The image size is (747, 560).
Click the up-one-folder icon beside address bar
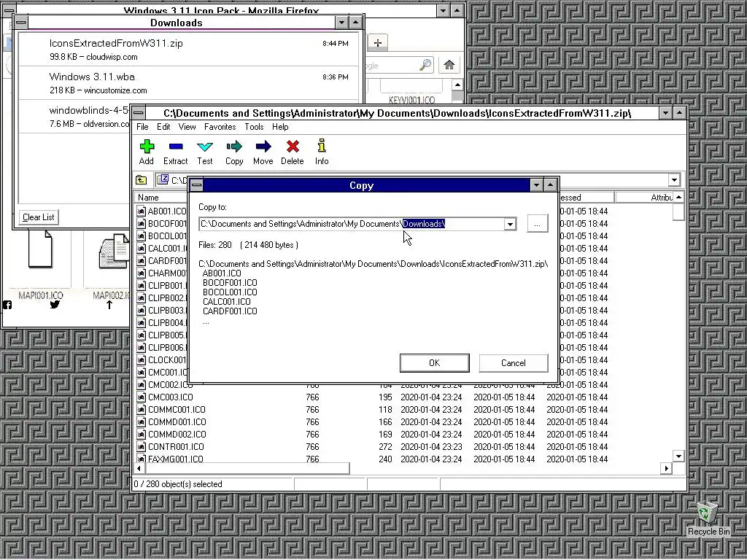tap(141, 180)
